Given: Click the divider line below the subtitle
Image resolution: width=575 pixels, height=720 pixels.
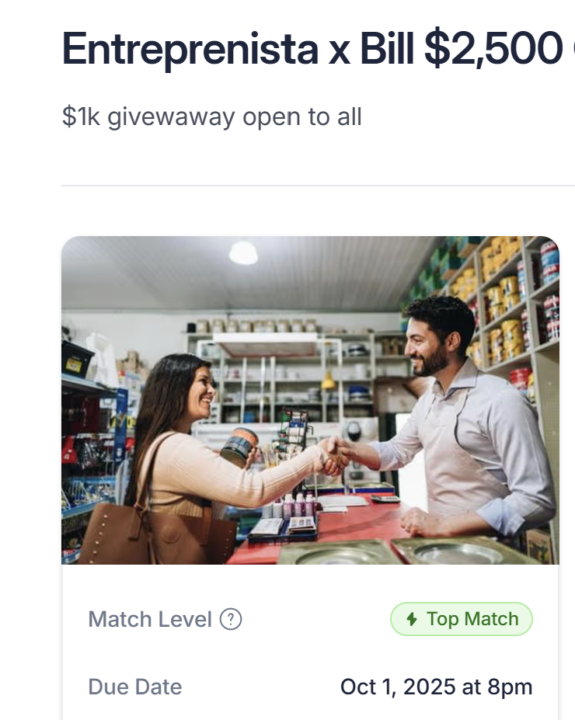Looking at the screenshot, I should coord(318,186).
